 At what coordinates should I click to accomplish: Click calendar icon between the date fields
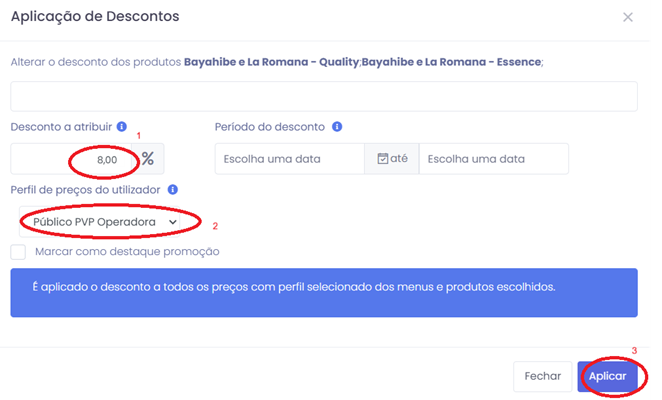point(382,159)
